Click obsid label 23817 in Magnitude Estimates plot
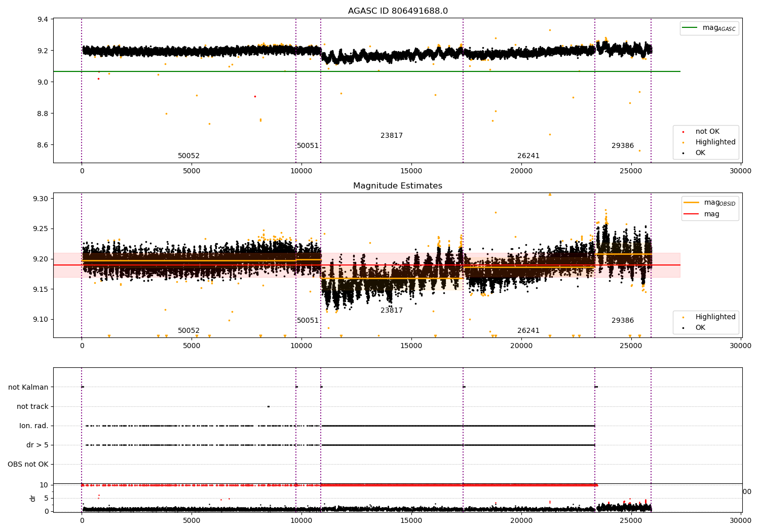Image resolution: width=760 pixels, height=532 pixels. (x=392, y=311)
